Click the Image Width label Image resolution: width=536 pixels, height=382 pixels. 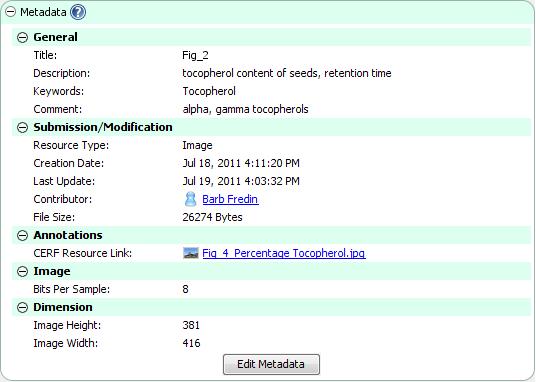65,343
